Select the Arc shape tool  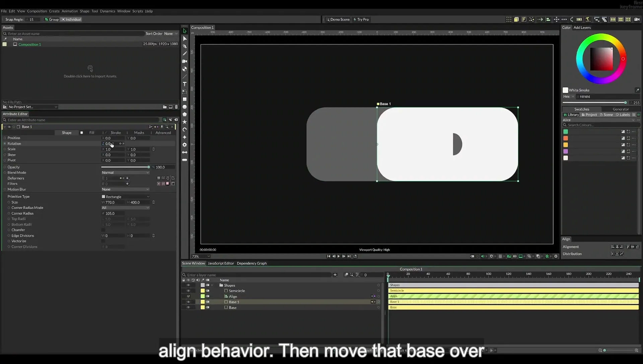pos(185,130)
